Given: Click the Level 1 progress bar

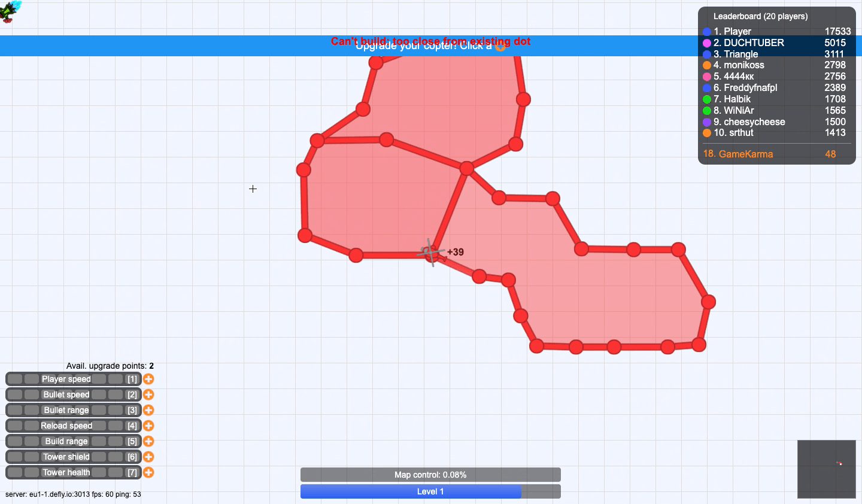Looking at the screenshot, I should click(x=430, y=491).
